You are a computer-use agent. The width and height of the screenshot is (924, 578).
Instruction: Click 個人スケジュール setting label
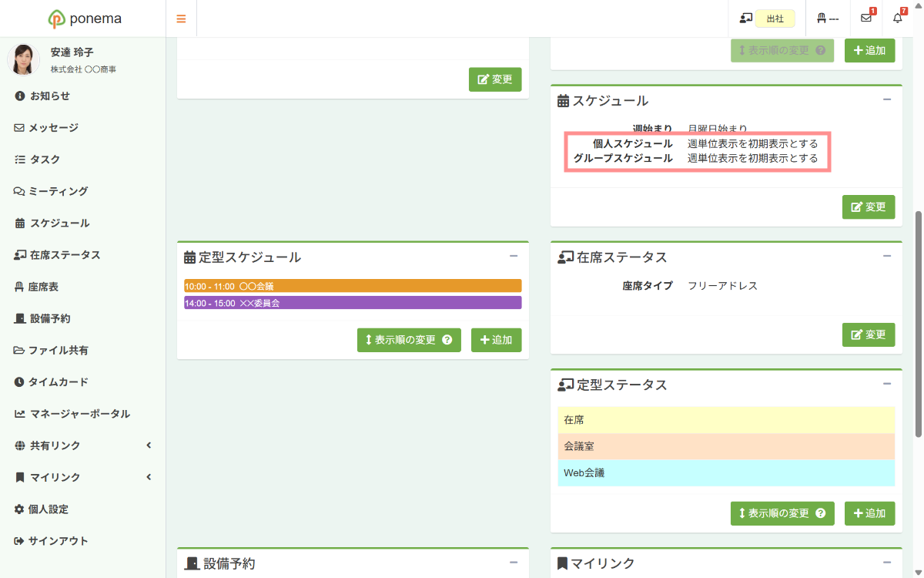632,143
